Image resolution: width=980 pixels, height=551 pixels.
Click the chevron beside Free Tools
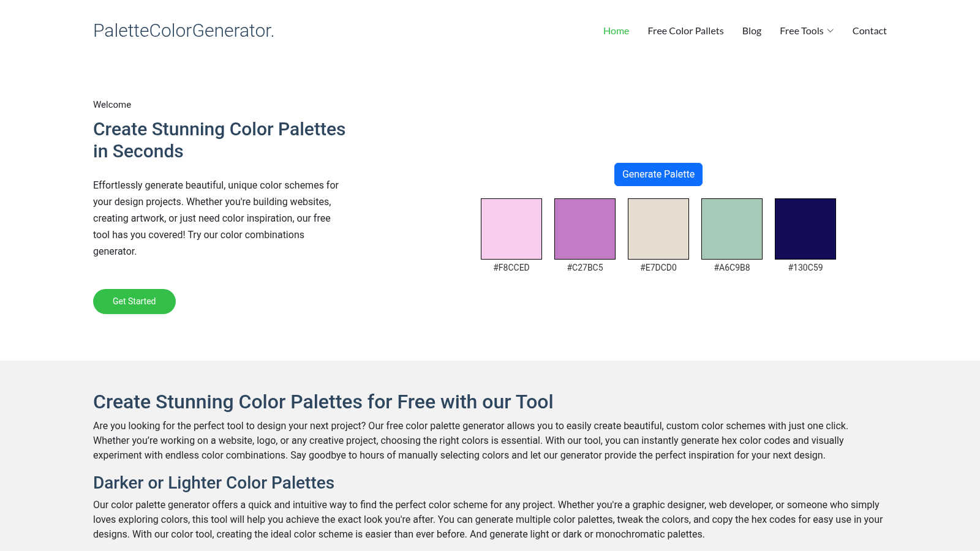[831, 31]
